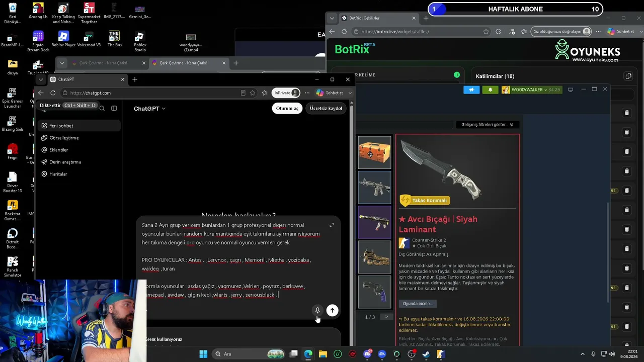Open Steam notifications bell
This screenshot has height=362, width=644.
pyautogui.click(x=491, y=89)
